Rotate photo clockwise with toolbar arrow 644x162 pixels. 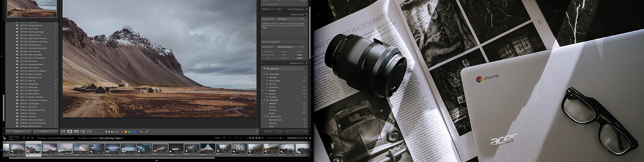[147, 132]
